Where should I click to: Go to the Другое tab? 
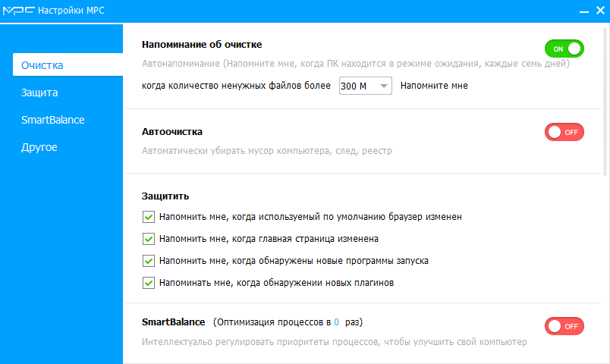(39, 147)
